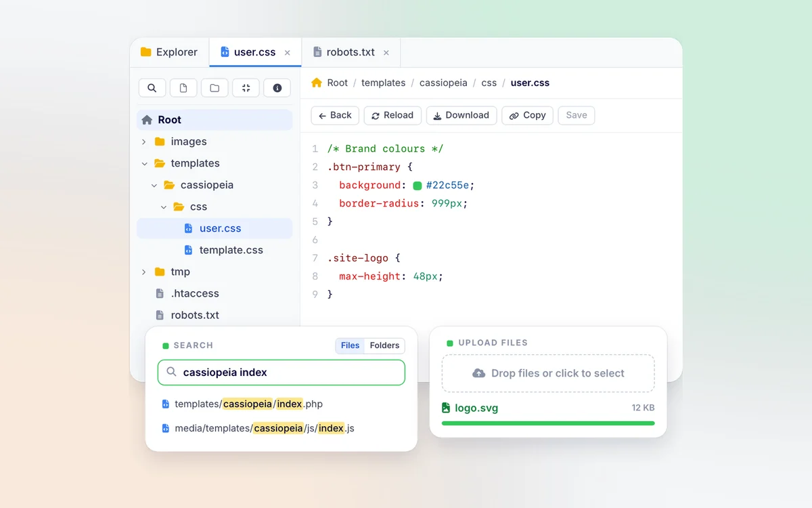Click the user.css file icon in tree
The image size is (812, 508).
[189, 228]
